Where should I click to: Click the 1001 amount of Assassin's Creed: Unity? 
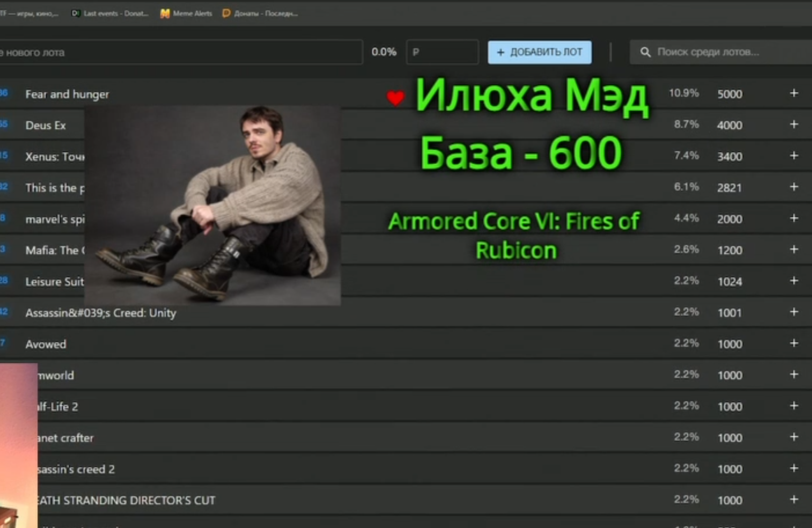(729, 313)
